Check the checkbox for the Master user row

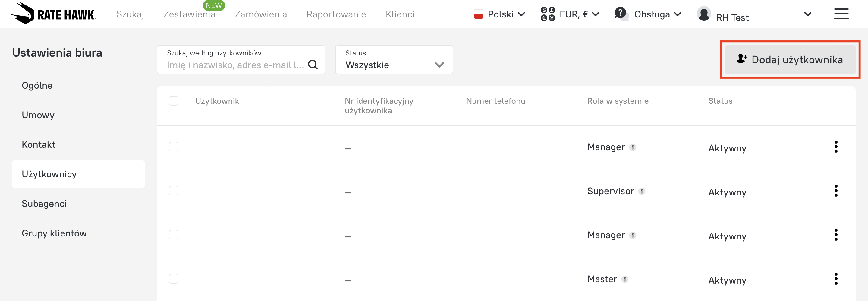pos(174,279)
